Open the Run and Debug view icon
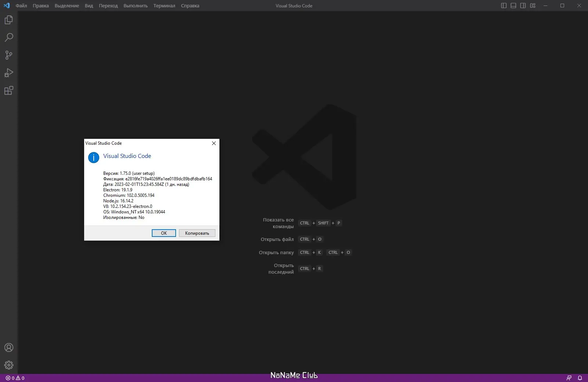This screenshot has height=382, width=588. click(9, 73)
